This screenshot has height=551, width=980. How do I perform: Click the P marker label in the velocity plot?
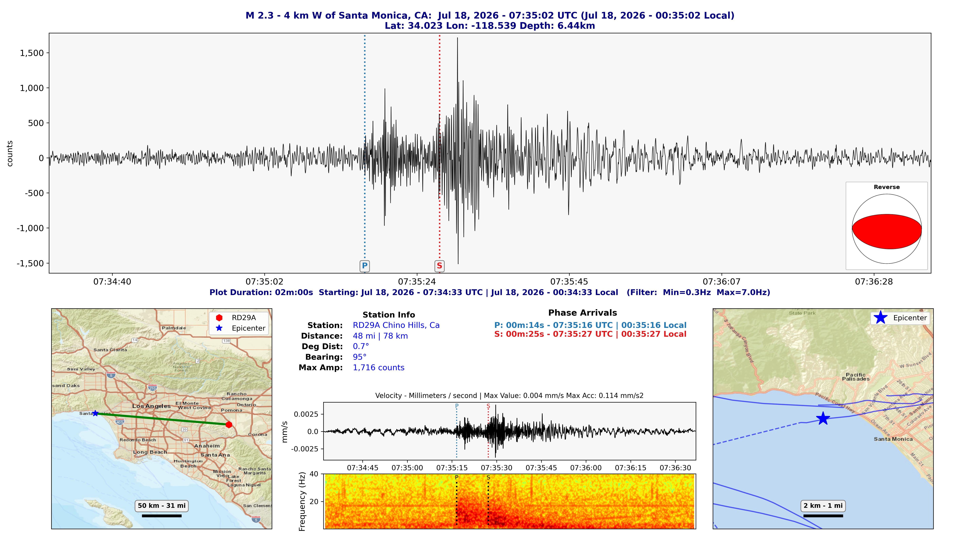[456, 406]
